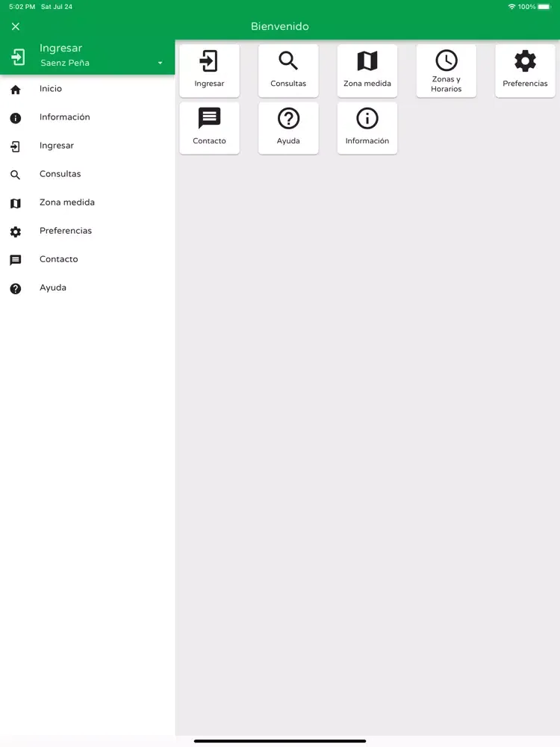Screen dimensions: 560x747
Task: Click the home icon beside Inicio
Action: (15, 90)
